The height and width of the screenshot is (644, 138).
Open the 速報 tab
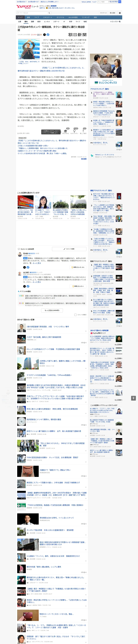pos(28,17)
